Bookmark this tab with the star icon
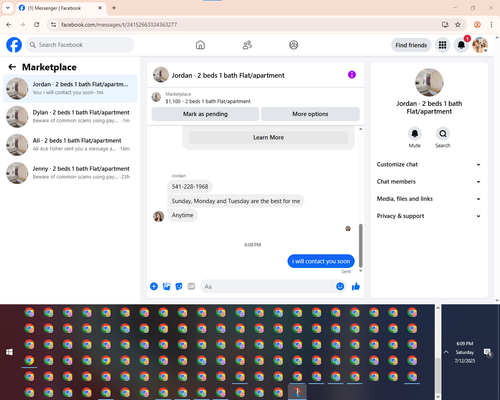 point(458,24)
